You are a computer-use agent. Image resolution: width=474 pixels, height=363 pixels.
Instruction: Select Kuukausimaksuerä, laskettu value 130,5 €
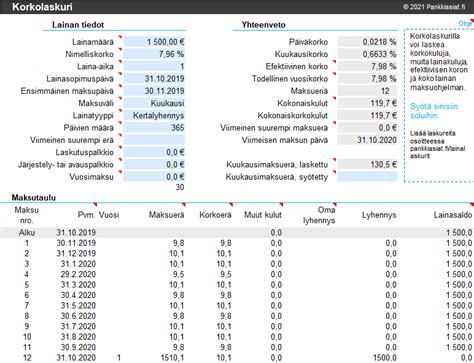[x=367, y=164]
